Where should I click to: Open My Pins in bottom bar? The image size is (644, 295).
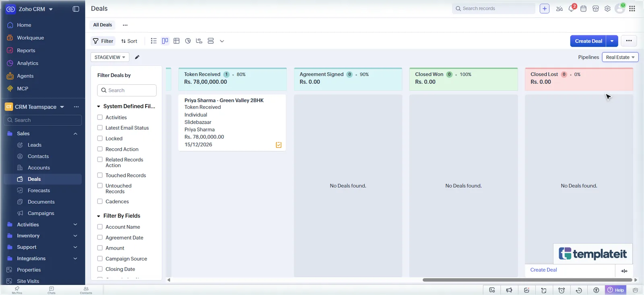(17, 290)
